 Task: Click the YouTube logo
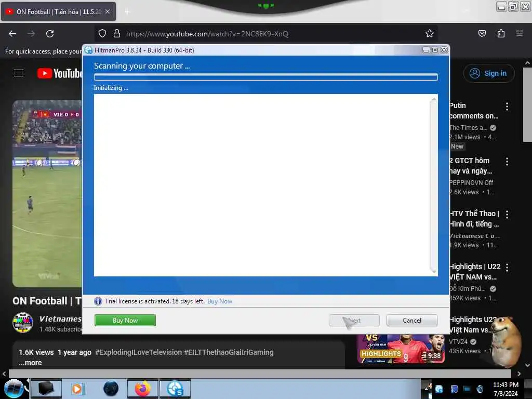click(59, 73)
